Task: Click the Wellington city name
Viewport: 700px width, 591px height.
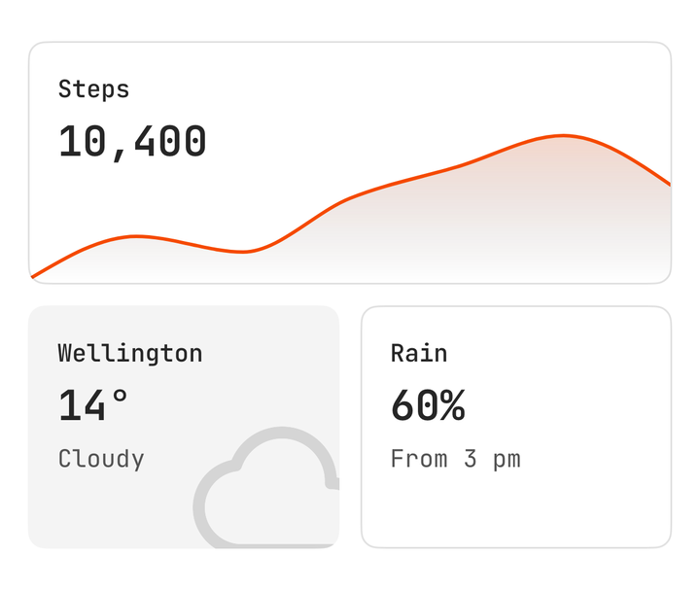Action: [130, 354]
